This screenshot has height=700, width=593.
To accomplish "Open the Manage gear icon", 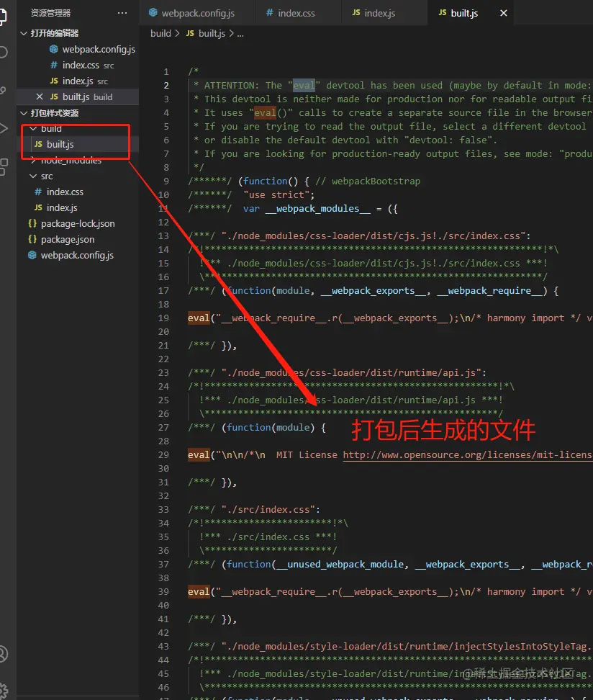I will point(4,691).
